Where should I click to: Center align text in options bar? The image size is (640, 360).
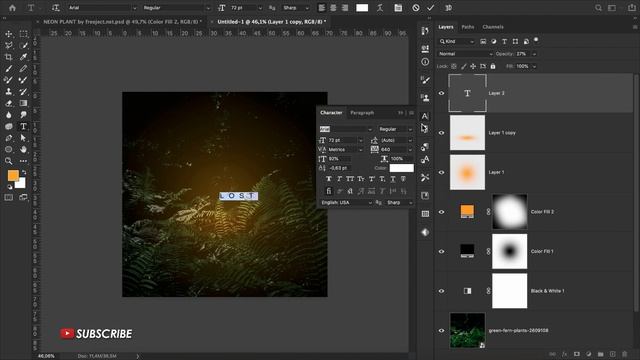click(333, 8)
